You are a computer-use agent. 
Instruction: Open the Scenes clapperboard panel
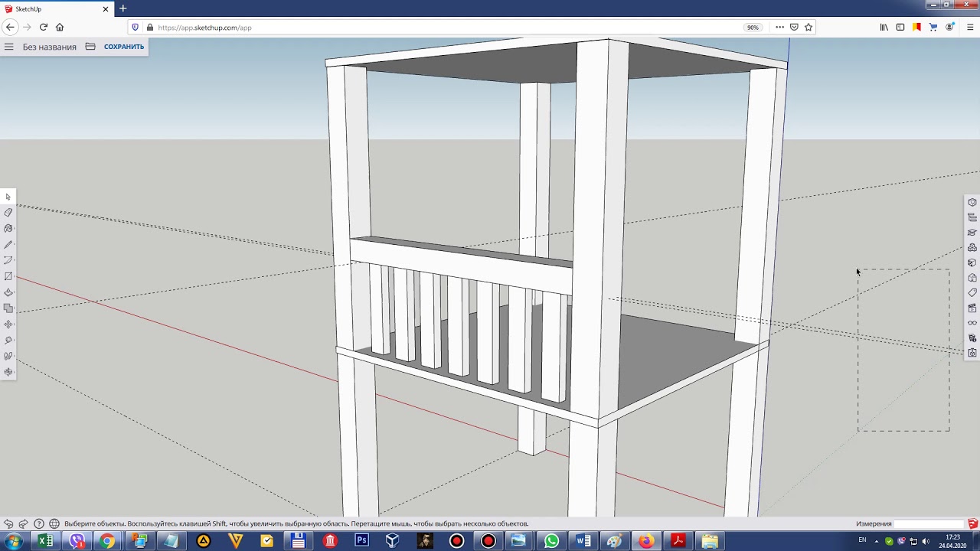tap(972, 308)
